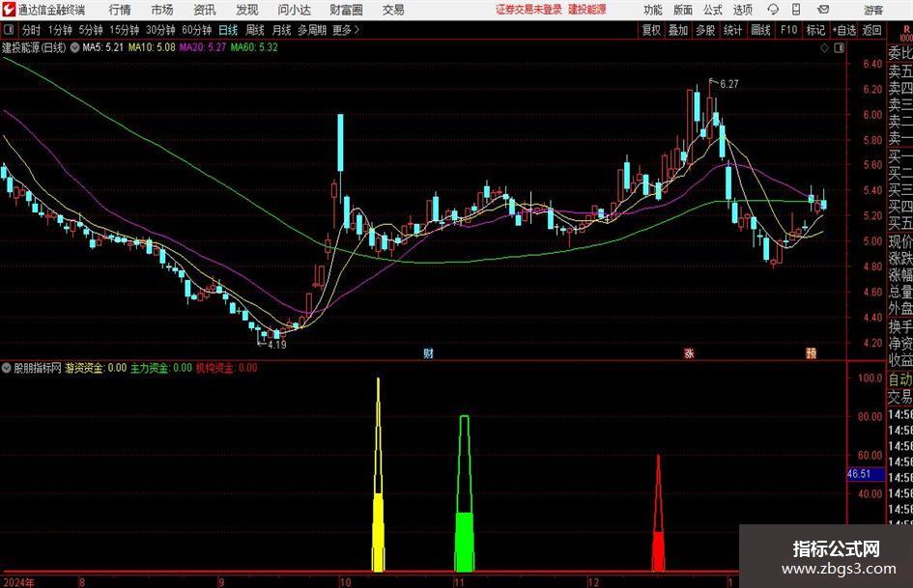Image resolution: width=913 pixels, height=588 pixels.
Task: Switch to 分时 period tab
Action: pos(32,30)
